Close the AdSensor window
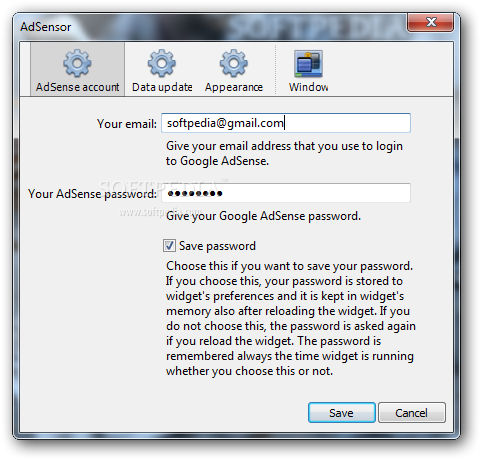The width and height of the screenshot is (481, 460). pos(430,22)
